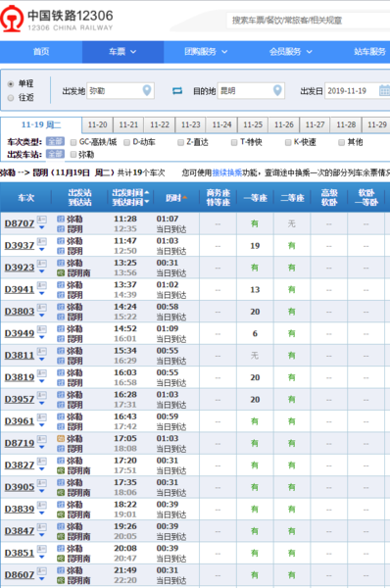Viewport: 390px width, 588px height.
Task: Open the 接续换乘 transfer link
Action: 227,172
